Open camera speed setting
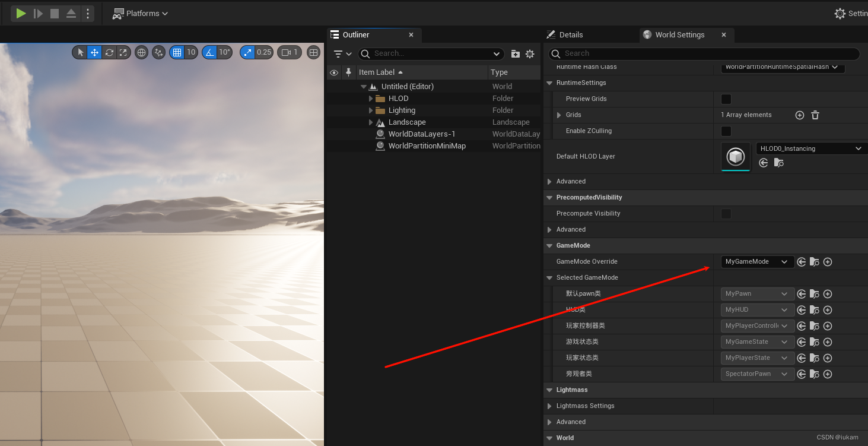868x446 pixels. [x=290, y=52]
